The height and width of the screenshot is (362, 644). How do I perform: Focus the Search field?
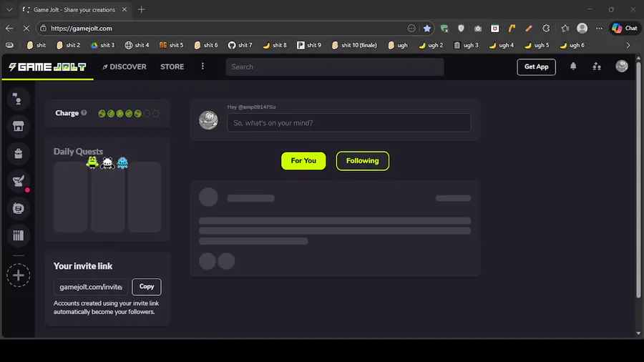tap(335, 67)
